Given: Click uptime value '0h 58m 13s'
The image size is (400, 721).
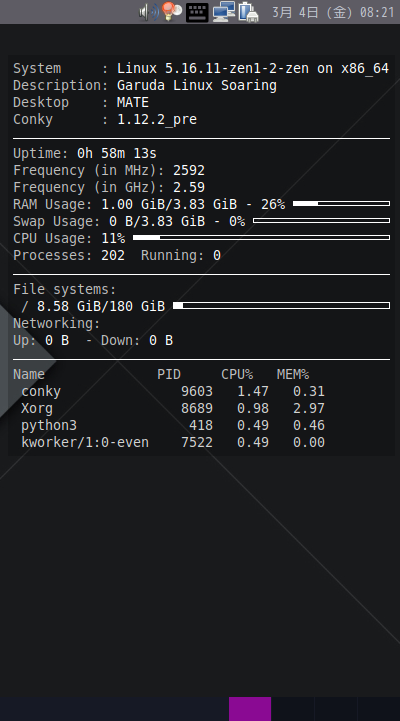Looking at the screenshot, I should click(117, 153).
